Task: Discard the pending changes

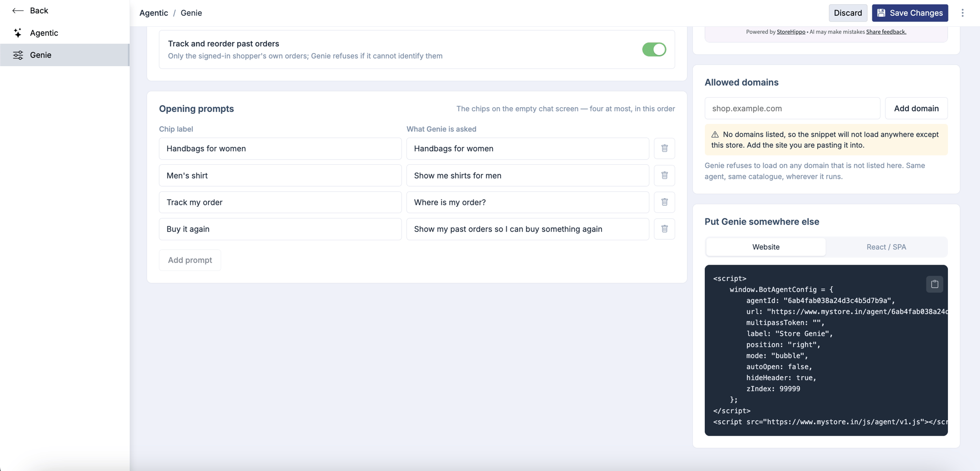Action: [x=847, y=13]
